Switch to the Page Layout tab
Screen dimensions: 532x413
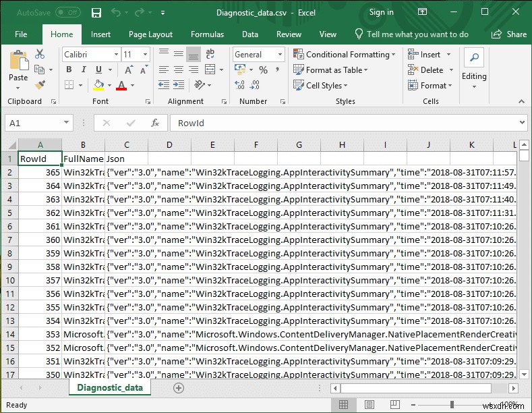coord(150,34)
